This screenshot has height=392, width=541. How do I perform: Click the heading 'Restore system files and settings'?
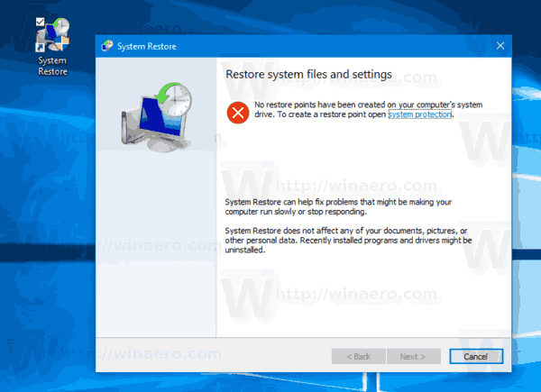pos(308,75)
